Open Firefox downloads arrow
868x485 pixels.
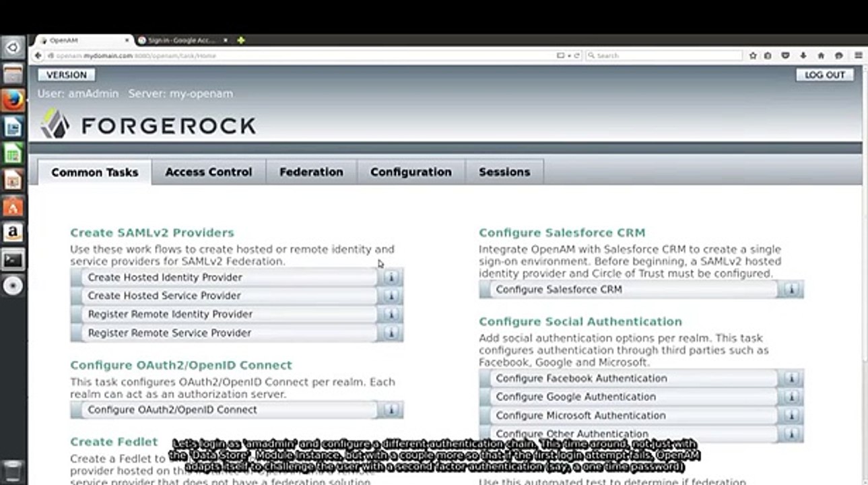tap(803, 56)
